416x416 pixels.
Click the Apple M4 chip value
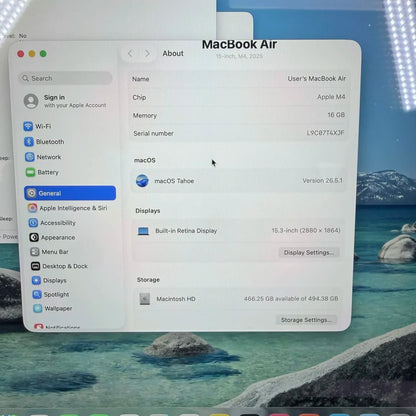(331, 97)
